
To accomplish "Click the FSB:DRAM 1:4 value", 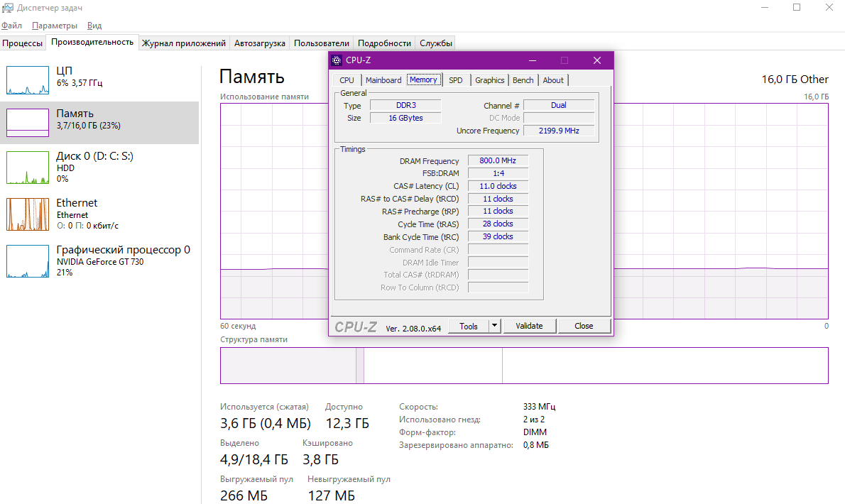I will coord(498,173).
